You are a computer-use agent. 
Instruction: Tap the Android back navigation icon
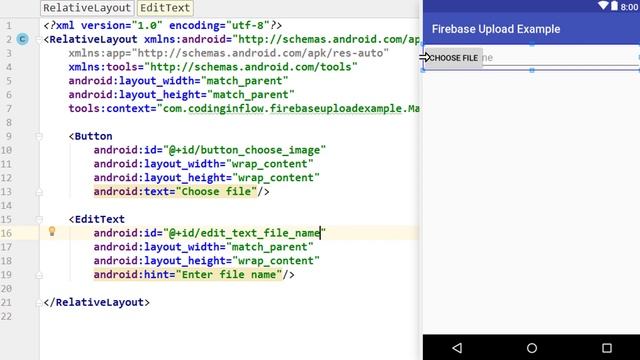coord(457,348)
